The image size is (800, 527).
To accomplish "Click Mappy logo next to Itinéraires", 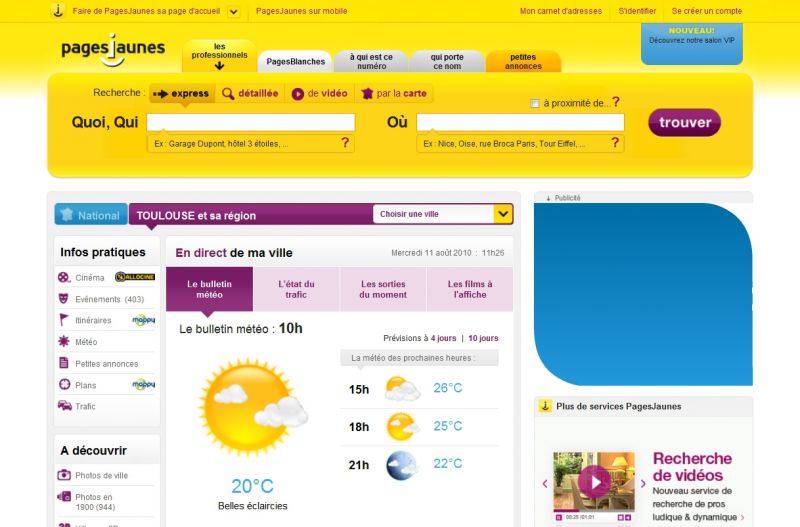I will (x=143, y=320).
